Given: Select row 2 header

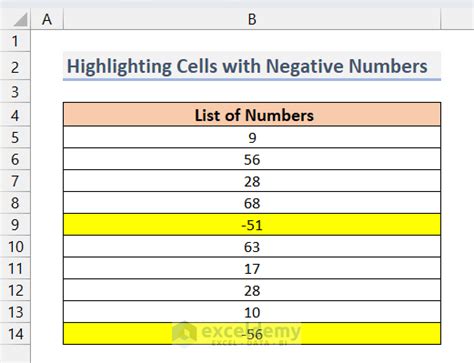Looking at the screenshot, I should tap(15, 67).
